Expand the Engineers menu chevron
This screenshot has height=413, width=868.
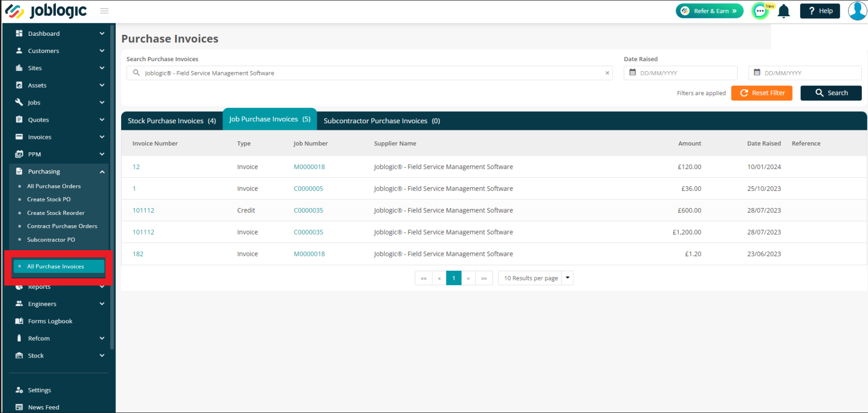click(x=102, y=304)
